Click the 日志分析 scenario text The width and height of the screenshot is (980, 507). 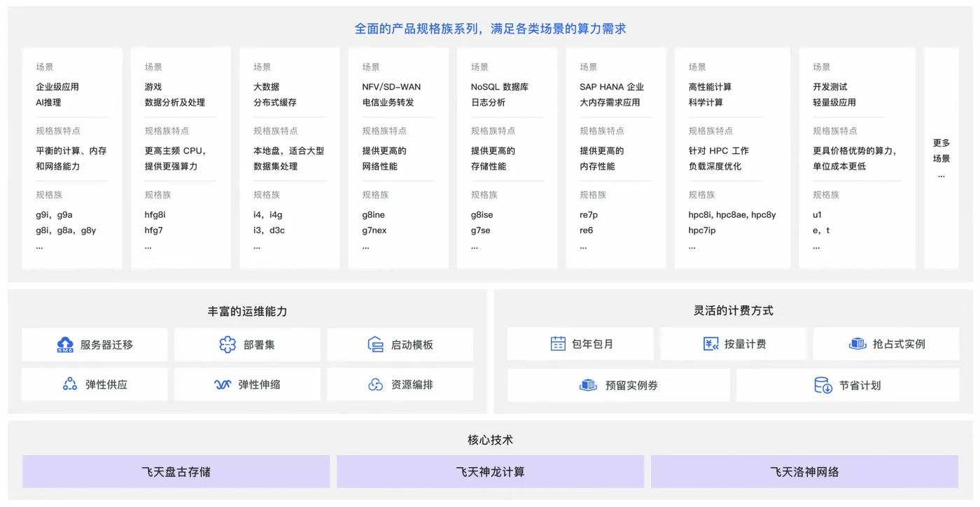tap(489, 102)
